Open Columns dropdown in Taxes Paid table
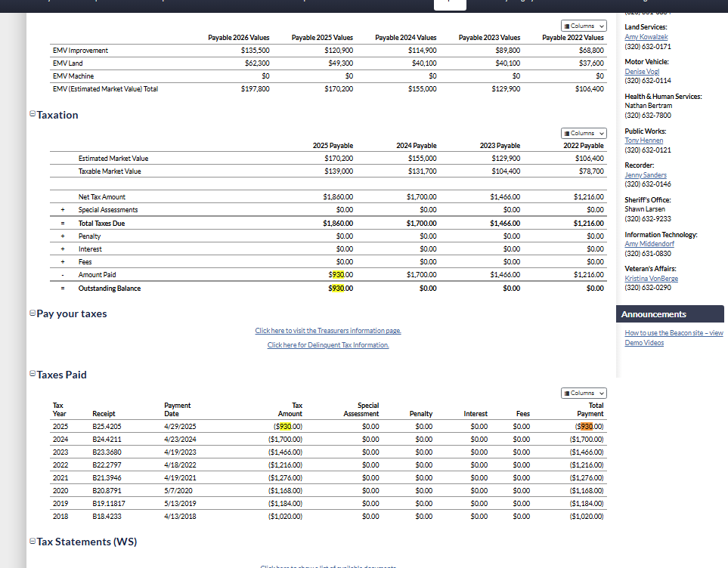 click(583, 393)
